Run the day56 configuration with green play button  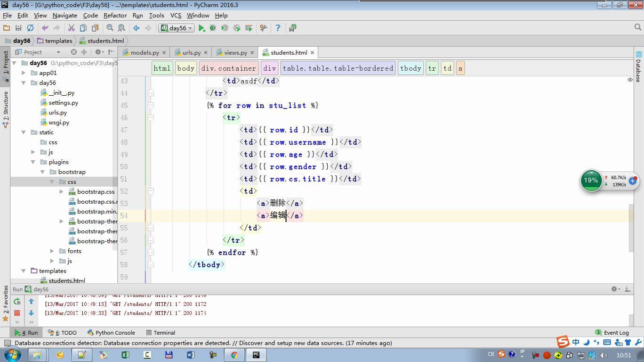coord(201,28)
